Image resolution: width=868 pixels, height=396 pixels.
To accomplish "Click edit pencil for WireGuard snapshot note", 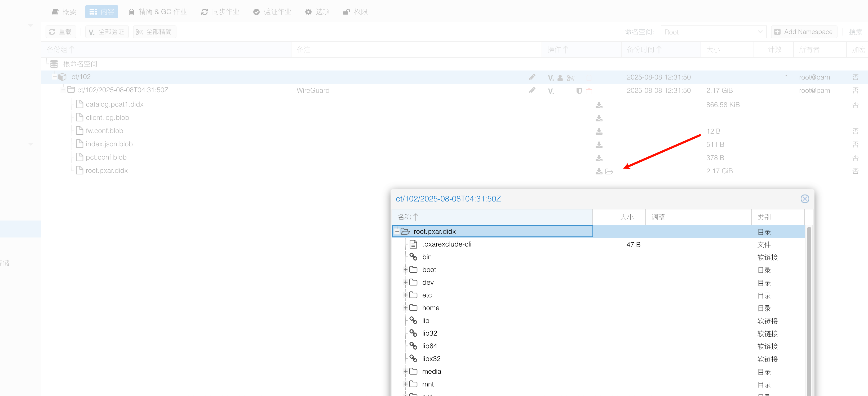I will pyautogui.click(x=532, y=90).
